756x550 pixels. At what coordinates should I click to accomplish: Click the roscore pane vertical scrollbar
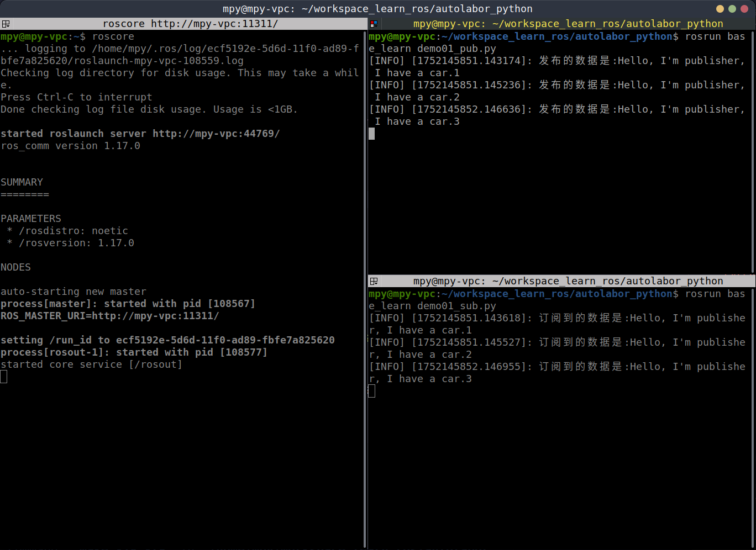[x=365, y=289]
